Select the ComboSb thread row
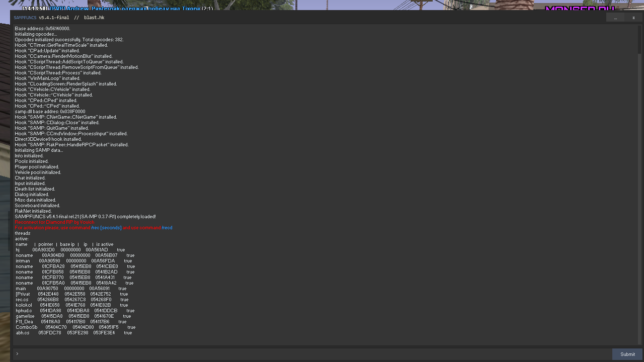 pyautogui.click(x=75, y=327)
